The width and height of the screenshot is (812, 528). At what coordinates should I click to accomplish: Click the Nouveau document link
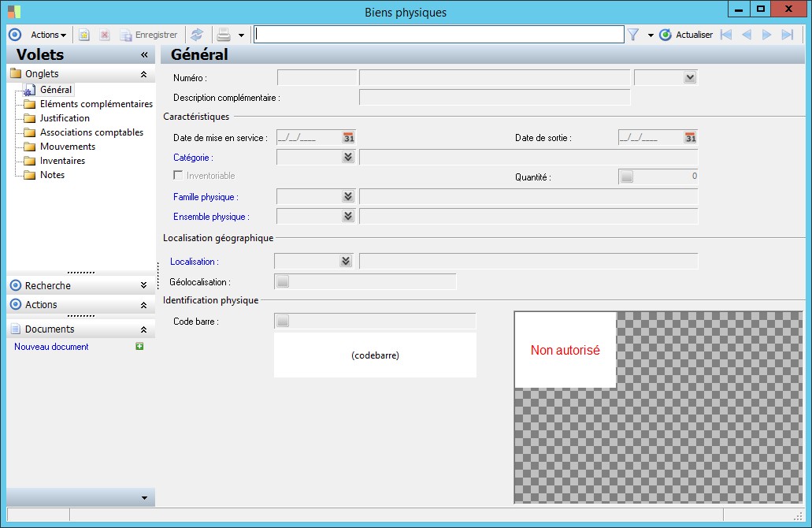coord(52,347)
